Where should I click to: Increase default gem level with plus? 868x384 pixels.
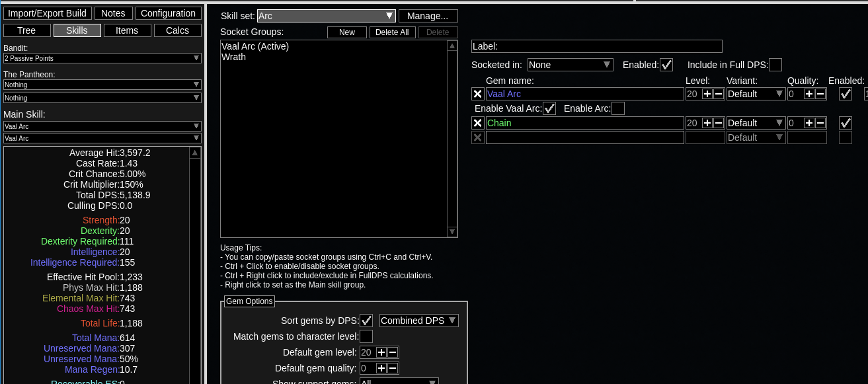point(381,352)
